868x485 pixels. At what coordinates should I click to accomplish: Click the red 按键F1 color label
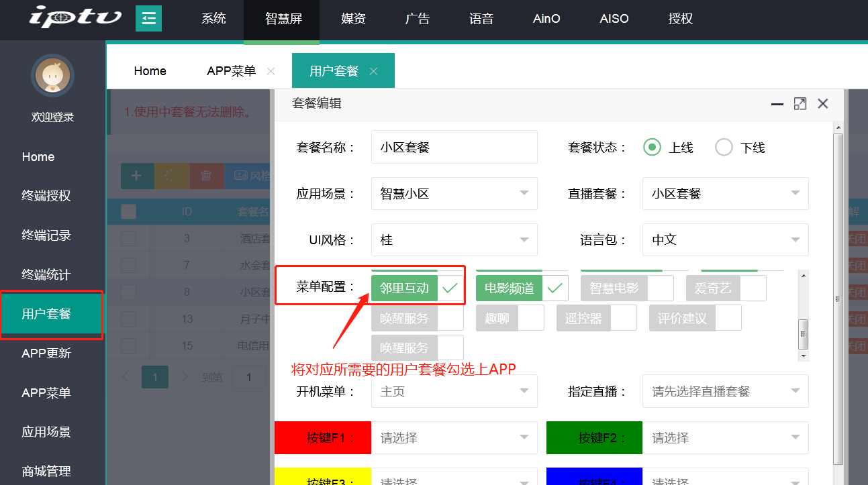pyautogui.click(x=323, y=438)
